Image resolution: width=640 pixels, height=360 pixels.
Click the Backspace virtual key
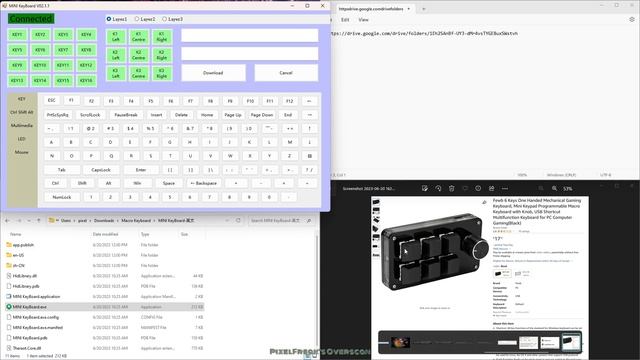click(204, 183)
